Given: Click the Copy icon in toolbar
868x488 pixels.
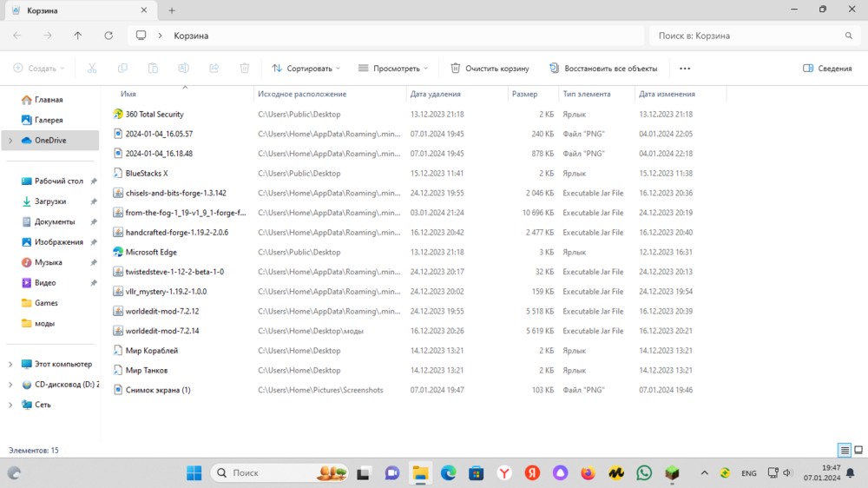Looking at the screenshot, I should pos(122,68).
